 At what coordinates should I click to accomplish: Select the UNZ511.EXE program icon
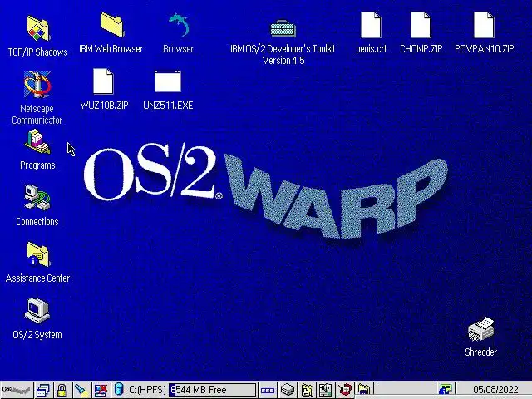[168, 81]
